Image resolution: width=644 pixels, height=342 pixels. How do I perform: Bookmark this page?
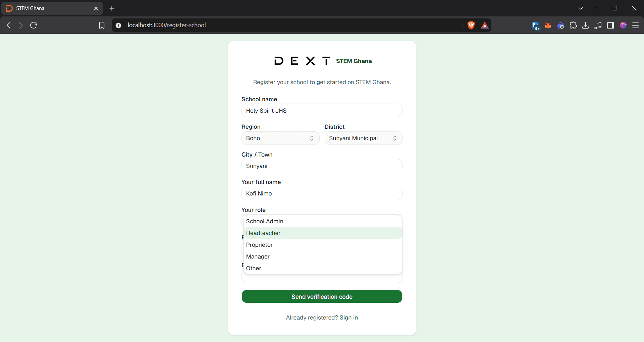pyautogui.click(x=102, y=25)
